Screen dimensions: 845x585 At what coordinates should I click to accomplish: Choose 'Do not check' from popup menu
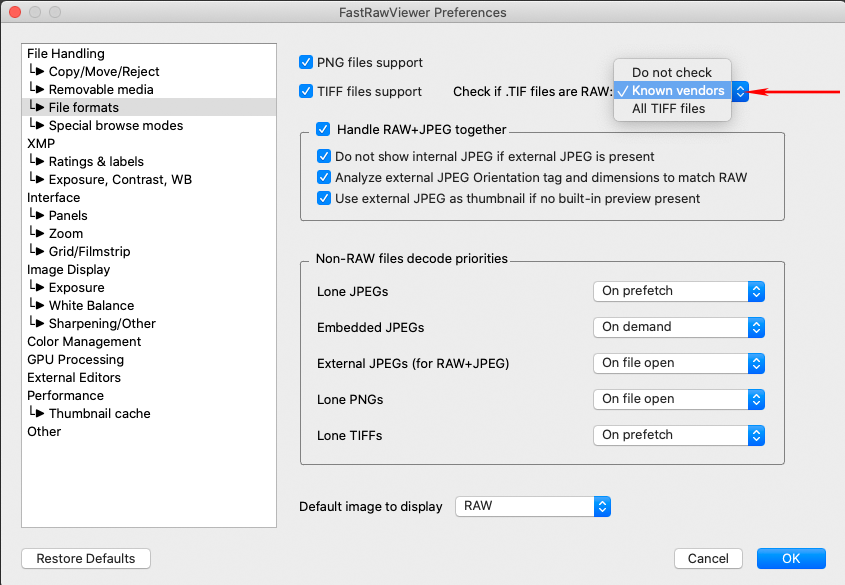[x=671, y=72]
